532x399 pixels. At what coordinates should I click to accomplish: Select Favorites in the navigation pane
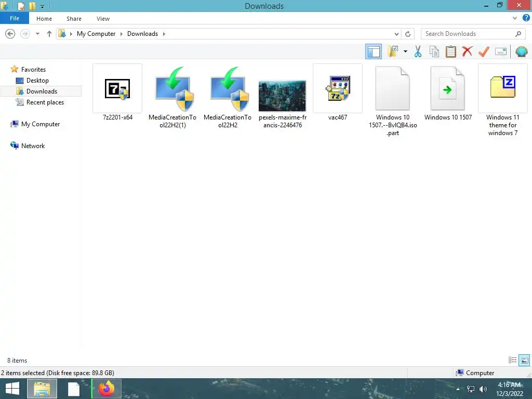pyautogui.click(x=33, y=69)
